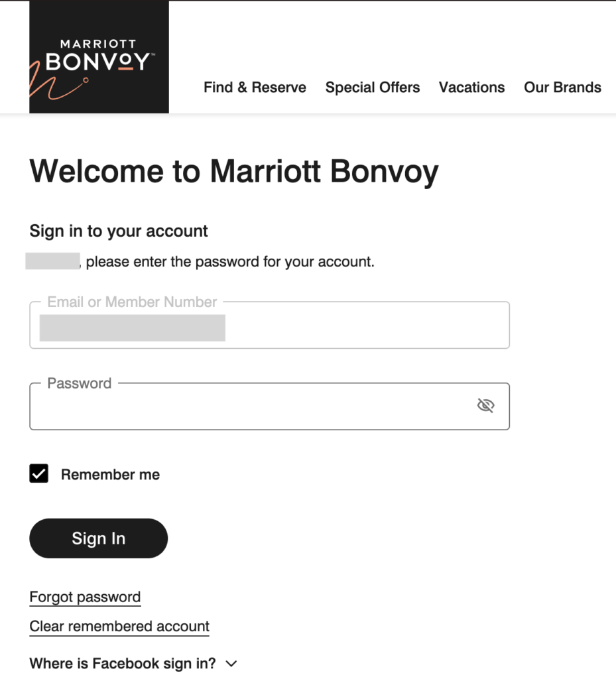This screenshot has width=616, height=679.
Task: Toggle the Remember me checkbox
Action: click(39, 474)
